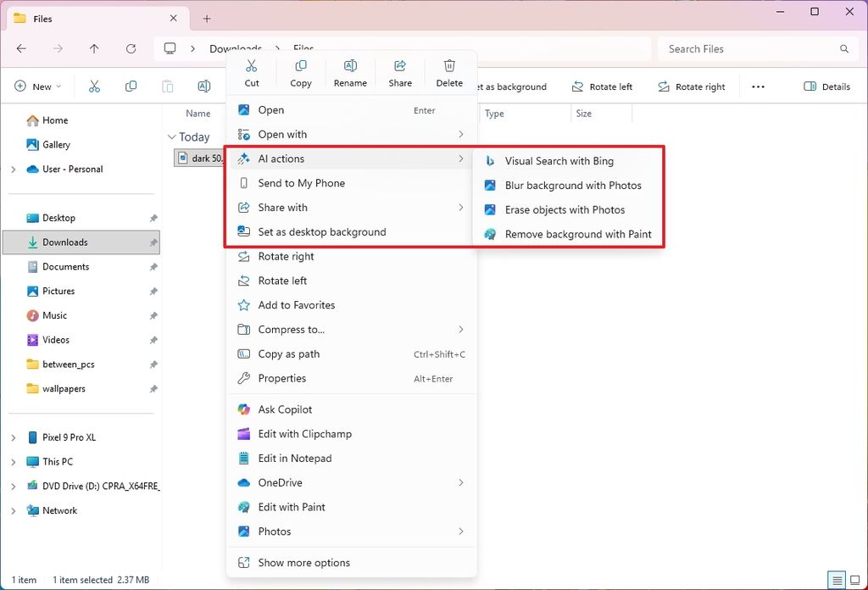The width and height of the screenshot is (868, 590).
Task: Click the See more ellipsis on the toolbar
Action: point(758,86)
